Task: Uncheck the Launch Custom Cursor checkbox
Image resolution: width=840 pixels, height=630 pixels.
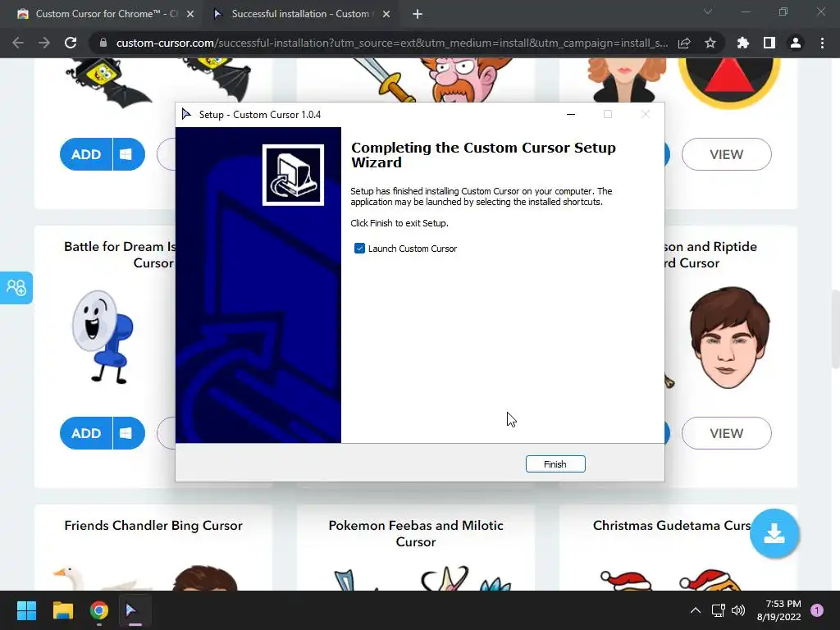Action: [359, 248]
